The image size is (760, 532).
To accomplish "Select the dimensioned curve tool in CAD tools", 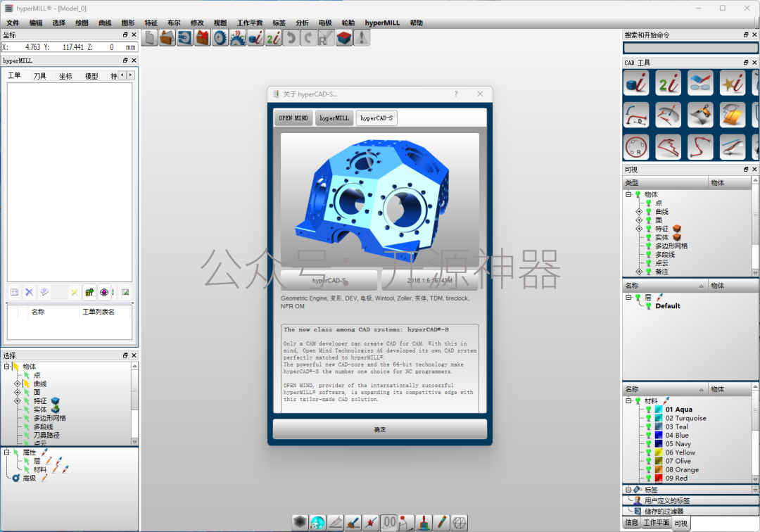I will tap(636, 115).
